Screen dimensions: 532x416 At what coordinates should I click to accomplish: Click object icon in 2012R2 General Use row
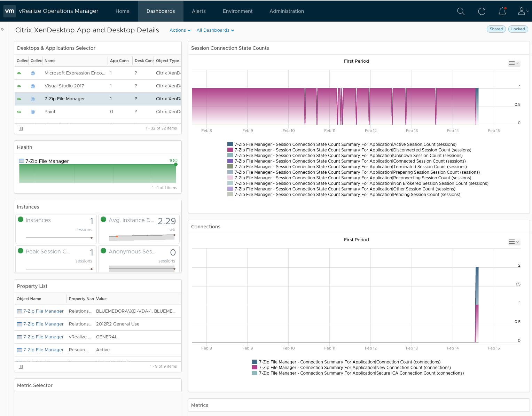click(19, 324)
